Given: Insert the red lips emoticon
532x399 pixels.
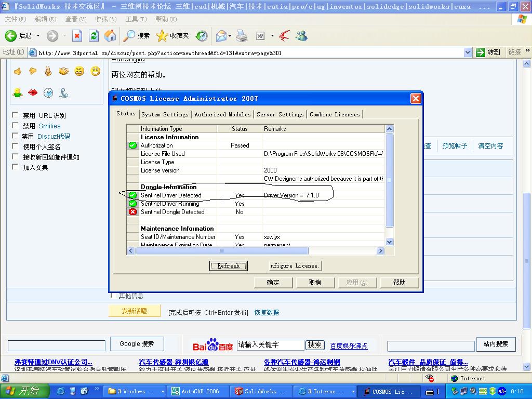Looking at the screenshot, I should (x=33, y=92).
